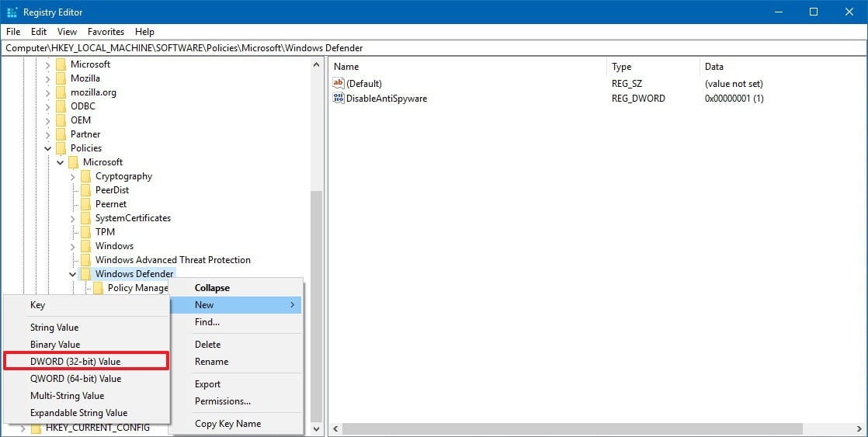Click the Registry Editor app icon in title bar
Screen dimensions: 868x437
click(x=12, y=12)
